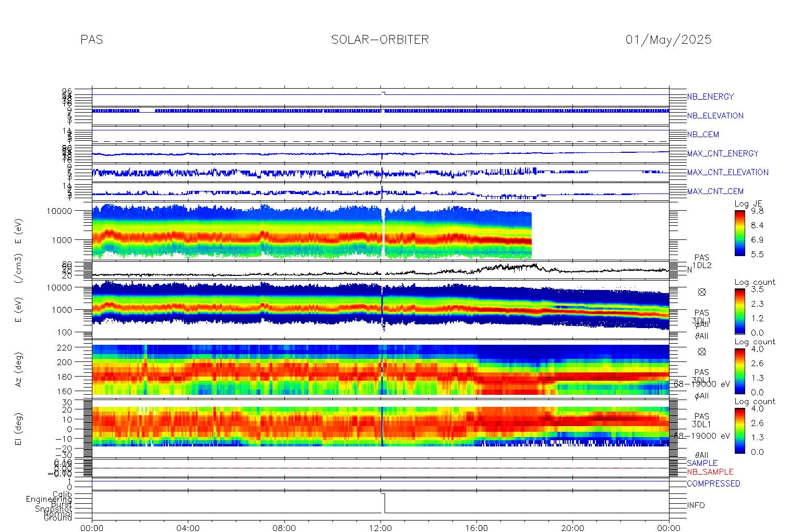
Task: Click the color bar next to the Az panel
Action: (x=739, y=371)
